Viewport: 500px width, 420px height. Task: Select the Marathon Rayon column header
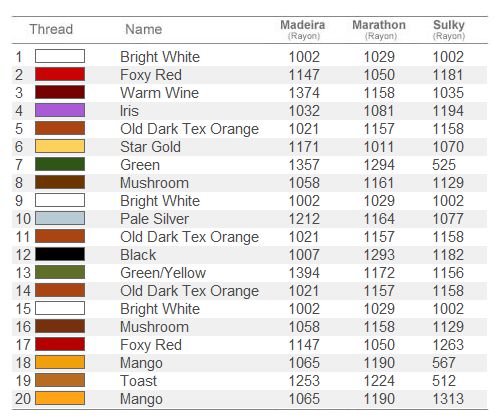tap(379, 29)
